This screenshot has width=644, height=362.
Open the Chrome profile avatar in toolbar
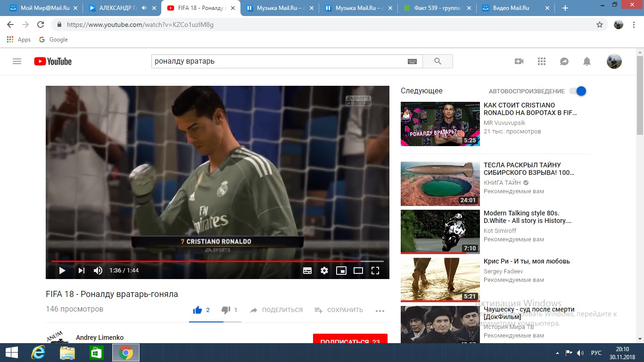619,25
